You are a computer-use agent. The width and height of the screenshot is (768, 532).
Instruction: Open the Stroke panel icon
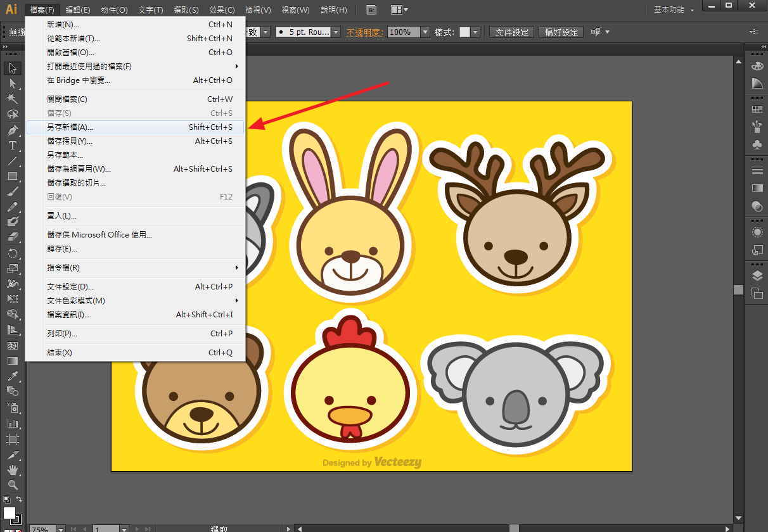[757, 170]
